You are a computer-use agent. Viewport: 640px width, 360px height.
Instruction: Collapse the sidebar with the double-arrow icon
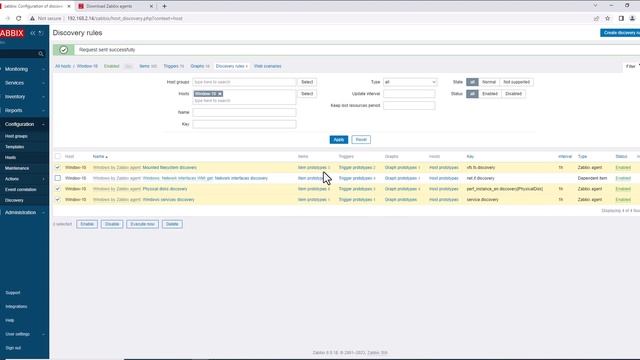pyautogui.click(x=33, y=33)
